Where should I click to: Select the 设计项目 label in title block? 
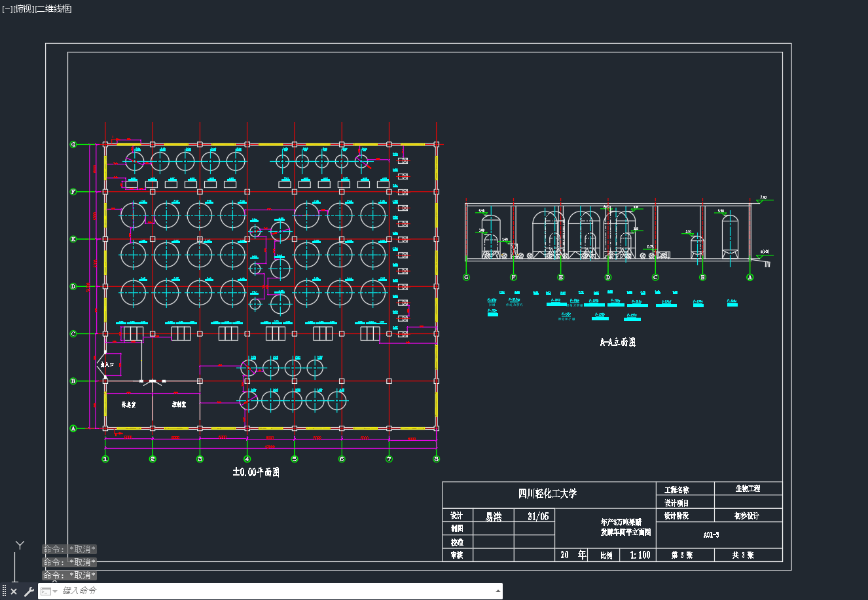tap(676, 503)
